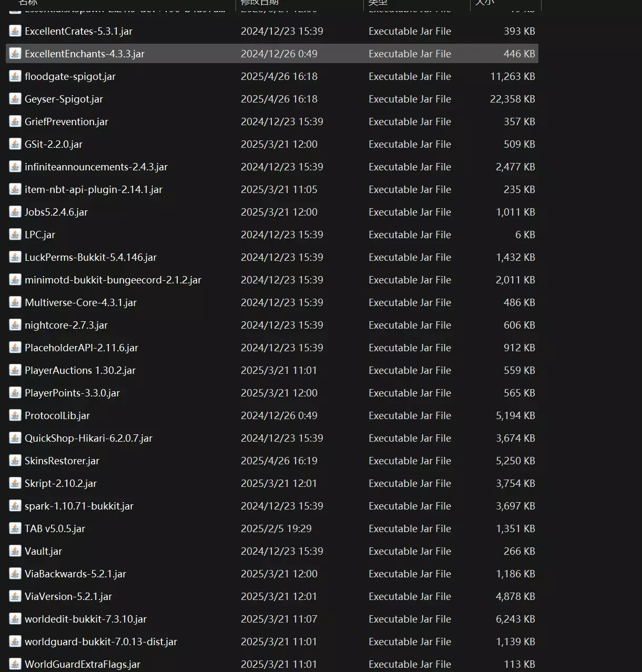Click the 113 KB size cell
The height and width of the screenshot is (672, 642).
tap(519, 664)
